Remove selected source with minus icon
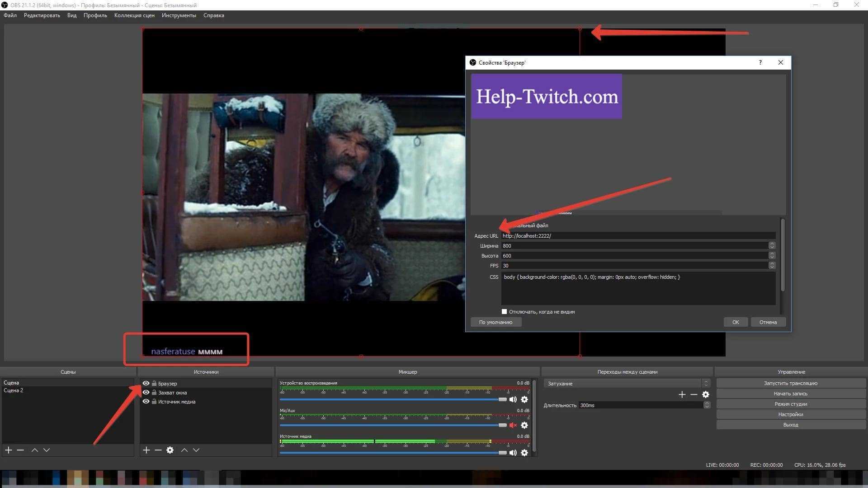This screenshot has width=868, height=488. pyautogui.click(x=158, y=450)
